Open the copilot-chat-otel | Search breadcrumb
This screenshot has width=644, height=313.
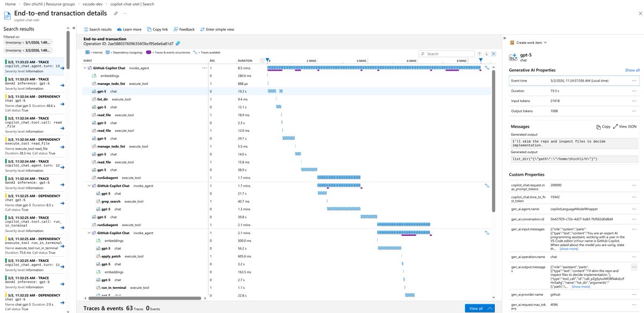click(x=133, y=4)
